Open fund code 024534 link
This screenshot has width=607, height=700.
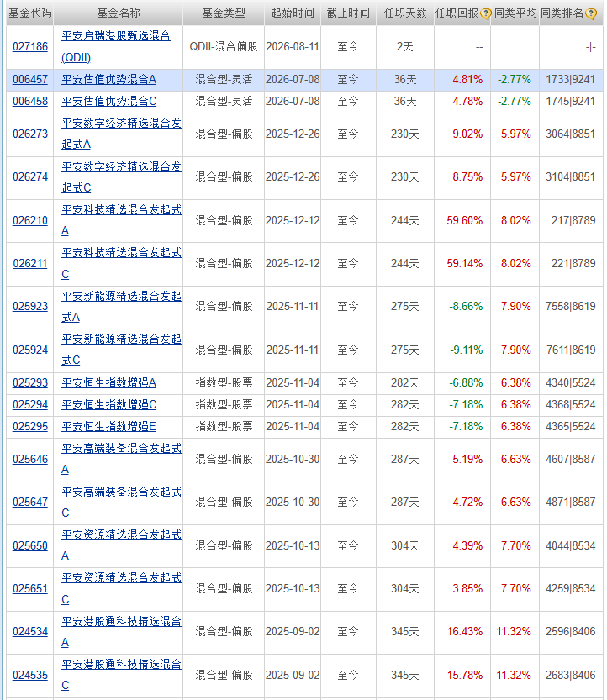coord(30,632)
